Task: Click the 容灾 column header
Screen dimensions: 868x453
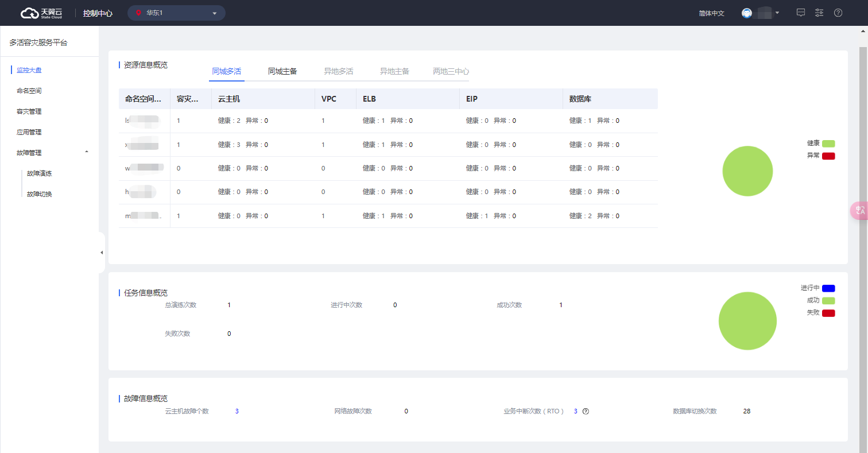Action: 191,99
